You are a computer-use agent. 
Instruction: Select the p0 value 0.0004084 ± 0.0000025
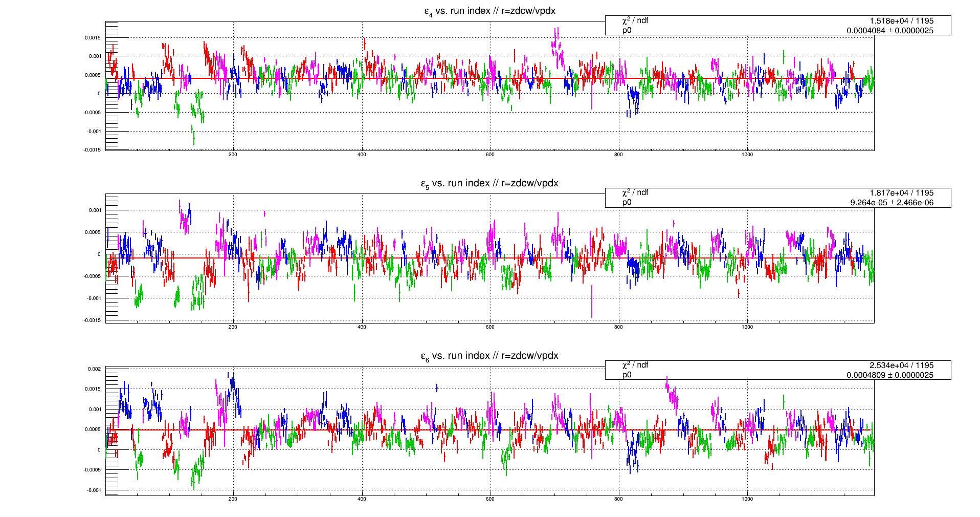[x=890, y=31]
